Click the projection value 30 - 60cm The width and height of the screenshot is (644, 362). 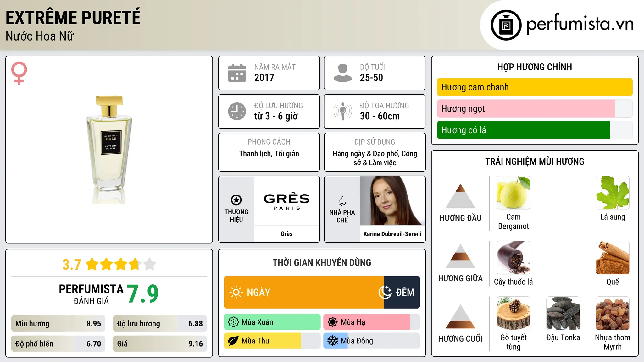pos(380,116)
